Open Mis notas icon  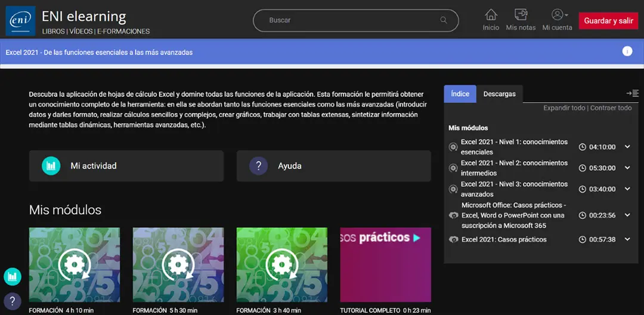521,15
